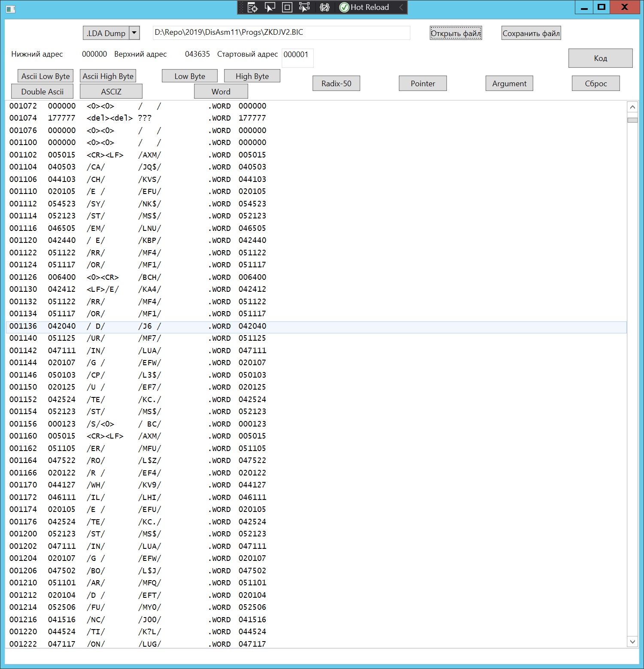This screenshot has height=669, width=644.
Task: Click Track Focused Element icon
Action: [x=304, y=7]
